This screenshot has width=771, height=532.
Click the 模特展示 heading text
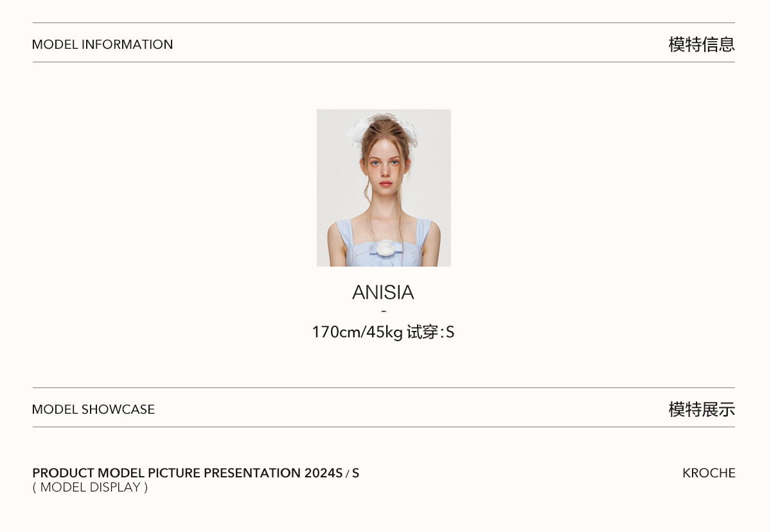click(701, 409)
